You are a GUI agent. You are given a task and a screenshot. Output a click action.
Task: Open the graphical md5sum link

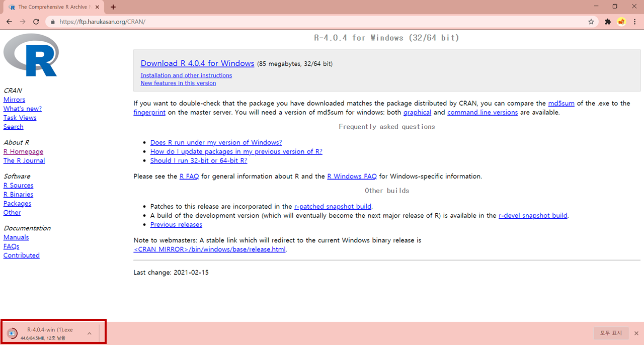417,112
